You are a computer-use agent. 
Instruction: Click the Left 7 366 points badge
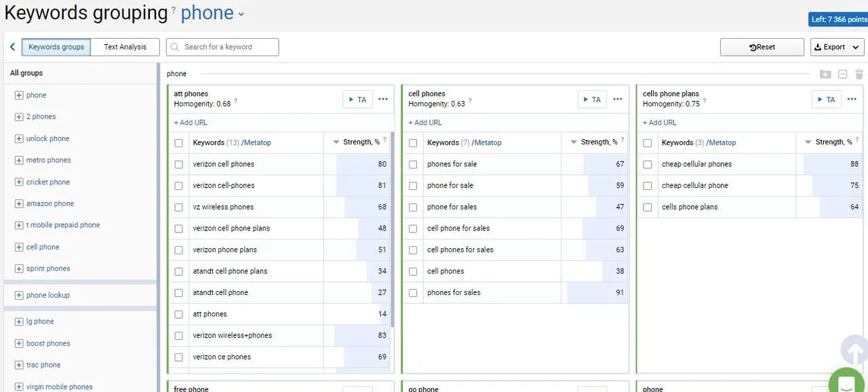click(x=838, y=20)
